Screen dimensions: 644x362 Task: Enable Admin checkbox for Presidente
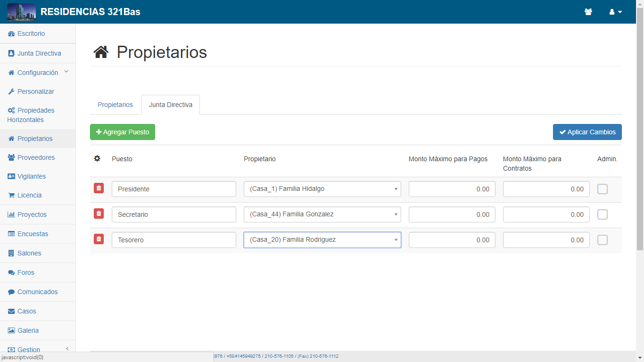point(602,189)
